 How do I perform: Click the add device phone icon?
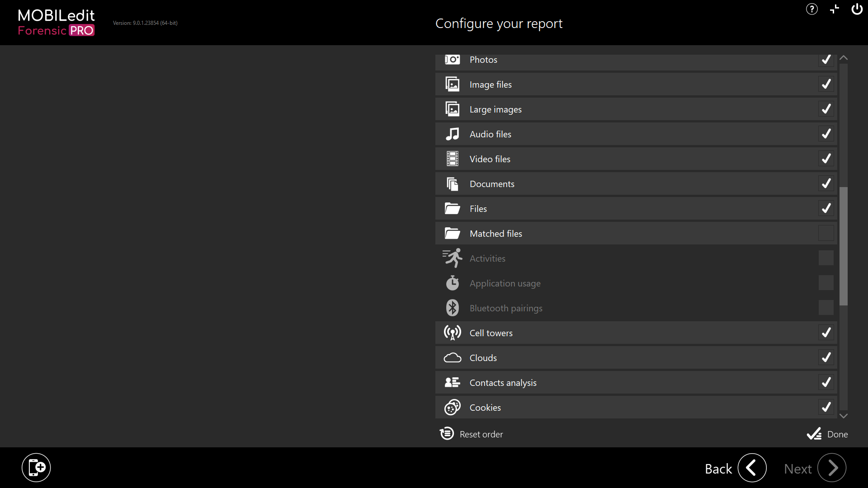point(36,468)
